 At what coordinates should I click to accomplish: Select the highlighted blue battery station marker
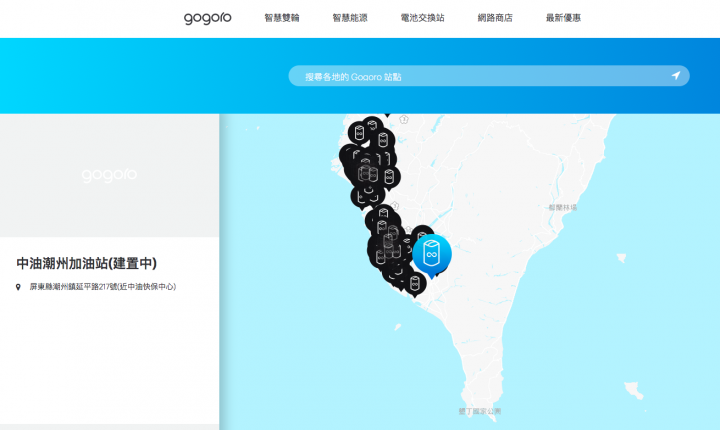pos(432,255)
